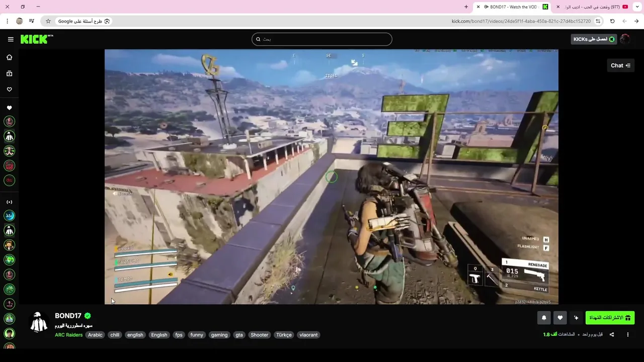Open the ARC Raiders category link
644x362 pixels.
point(68,335)
